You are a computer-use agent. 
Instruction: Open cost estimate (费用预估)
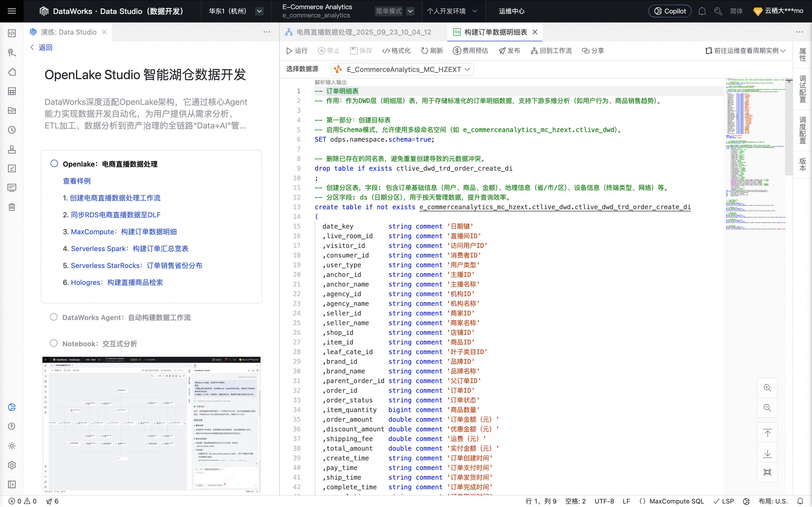tap(470, 51)
